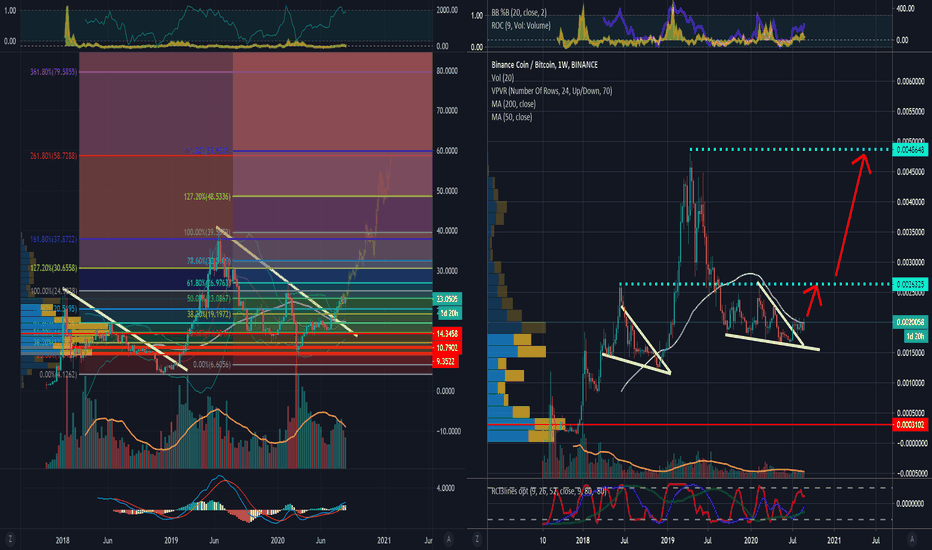The width and height of the screenshot is (932, 550).
Task: Select the long red arrow drawing on right chart
Action: pyautogui.click(x=852, y=215)
